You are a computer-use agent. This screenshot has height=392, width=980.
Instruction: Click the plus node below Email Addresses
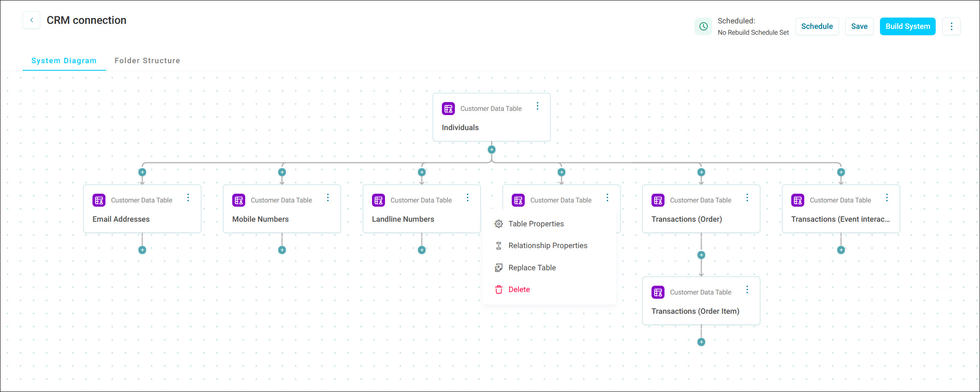(142, 250)
